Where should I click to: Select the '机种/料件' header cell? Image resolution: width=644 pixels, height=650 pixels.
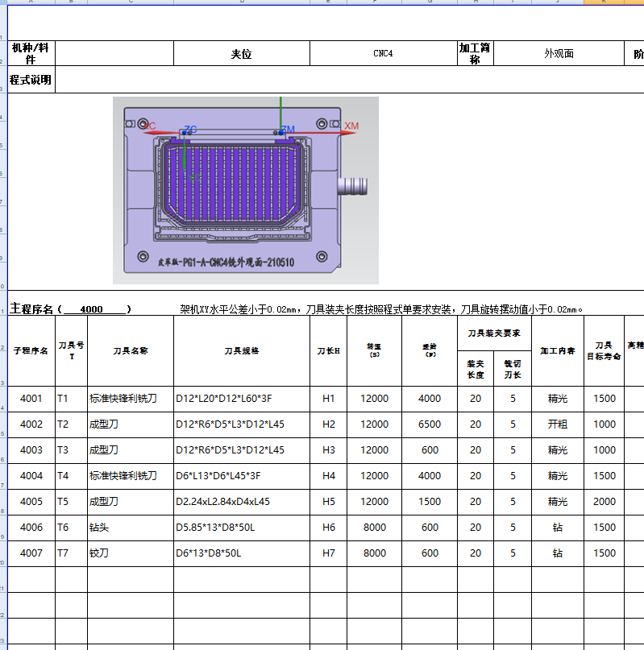31,53
